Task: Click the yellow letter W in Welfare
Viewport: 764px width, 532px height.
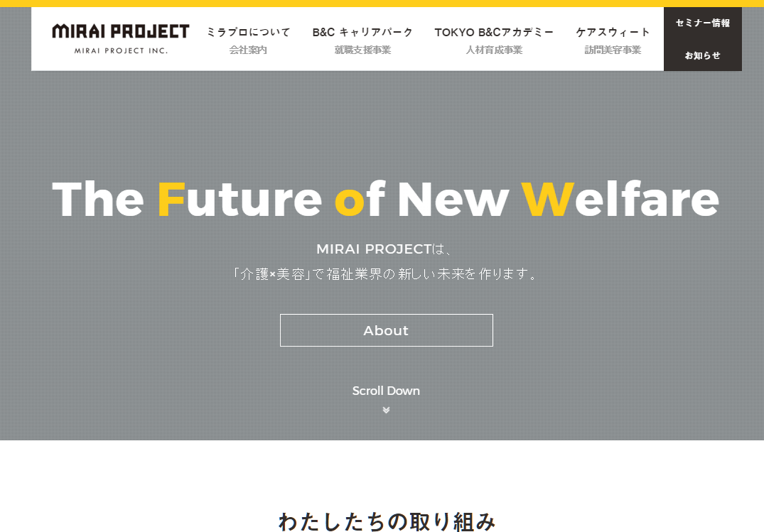Action: [547, 199]
